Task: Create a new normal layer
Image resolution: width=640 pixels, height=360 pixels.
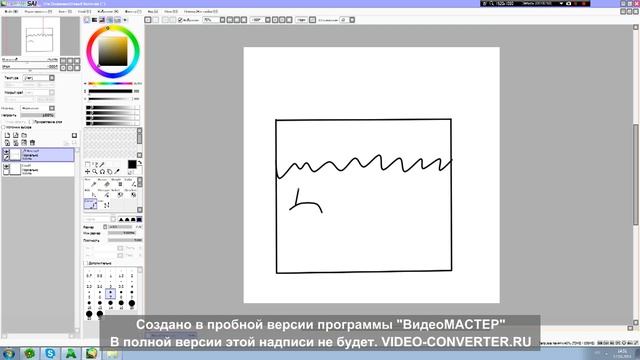Action: [7, 135]
